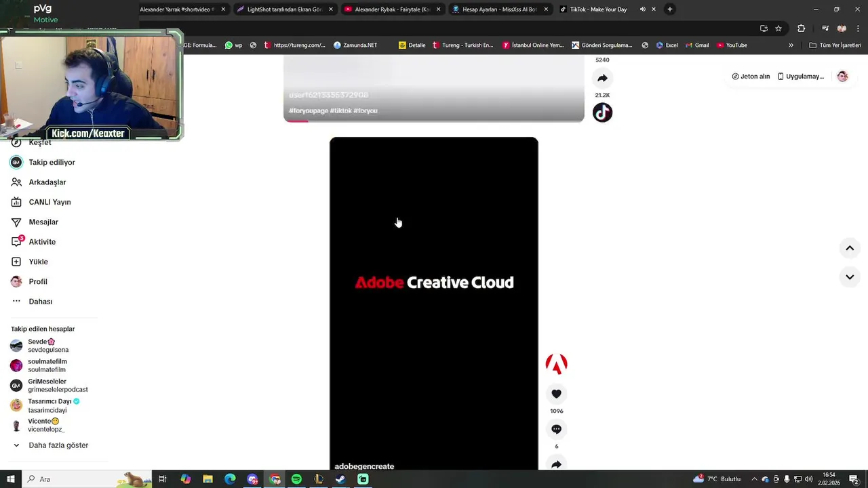The height and width of the screenshot is (488, 868).
Task: Click Jeton alın button
Action: click(x=751, y=77)
